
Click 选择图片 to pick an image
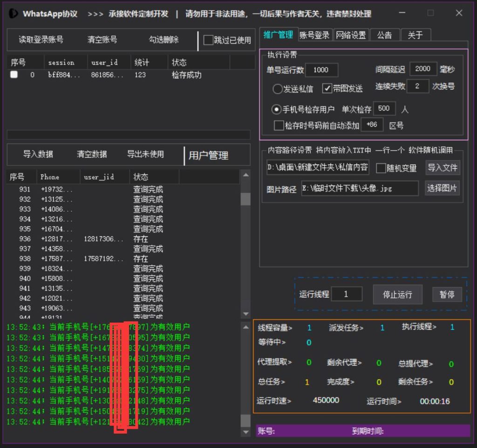(x=442, y=188)
